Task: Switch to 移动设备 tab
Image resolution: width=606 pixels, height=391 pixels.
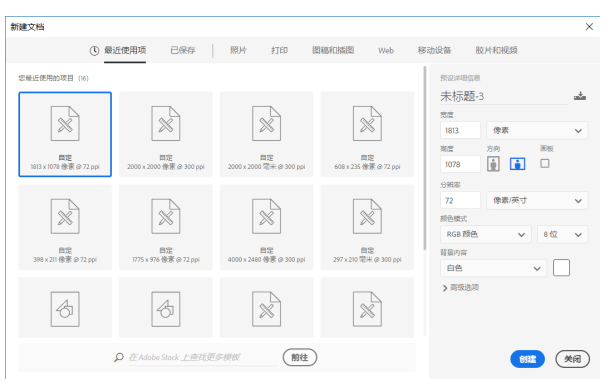Action: [434, 50]
